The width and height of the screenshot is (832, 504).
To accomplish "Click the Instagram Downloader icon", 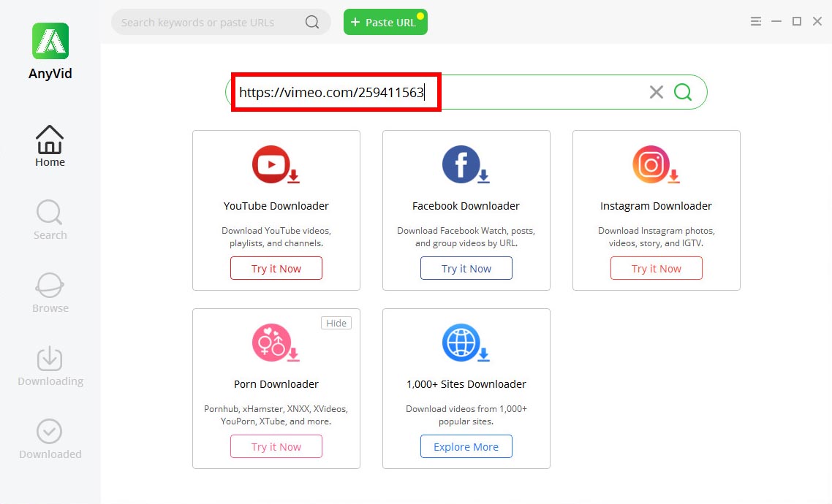I will point(656,165).
